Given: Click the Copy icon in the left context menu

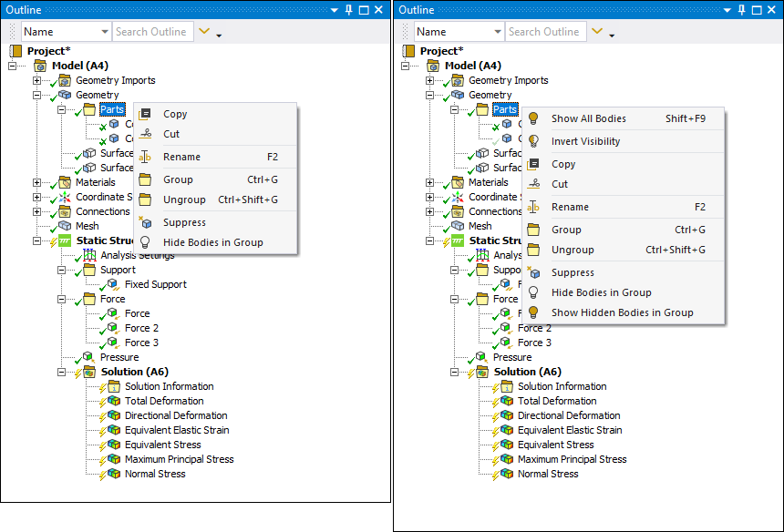Looking at the screenshot, I should [x=145, y=114].
